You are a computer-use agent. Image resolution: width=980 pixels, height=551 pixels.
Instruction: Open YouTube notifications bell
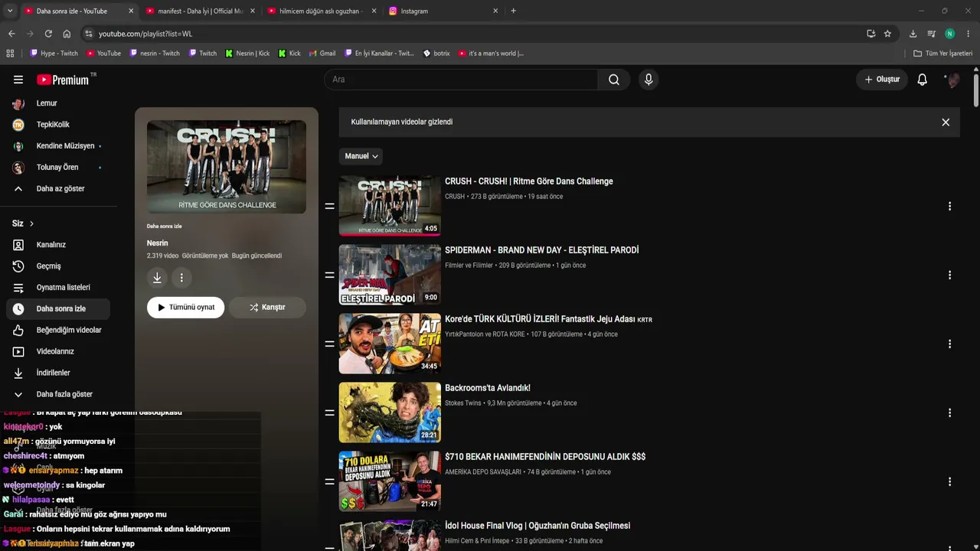coord(923,80)
